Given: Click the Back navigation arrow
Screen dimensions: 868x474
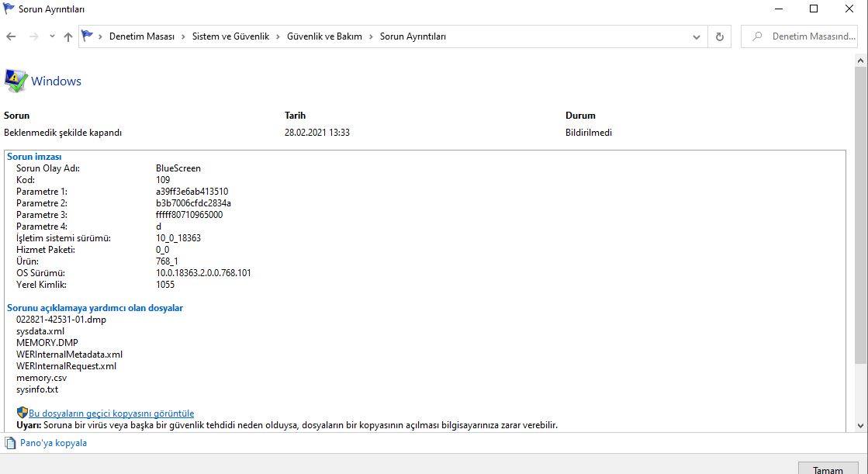Looking at the screenshot, I should tap(11, 36).
